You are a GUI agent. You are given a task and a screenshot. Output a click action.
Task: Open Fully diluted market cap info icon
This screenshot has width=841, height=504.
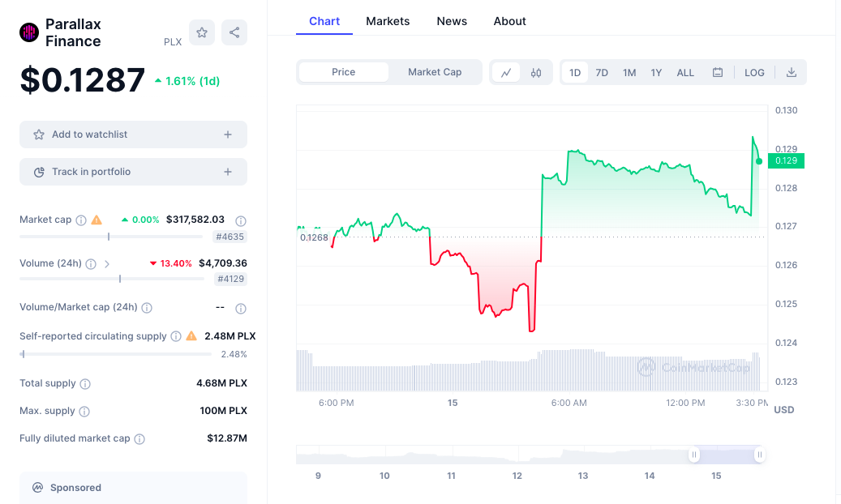point(139,439)
